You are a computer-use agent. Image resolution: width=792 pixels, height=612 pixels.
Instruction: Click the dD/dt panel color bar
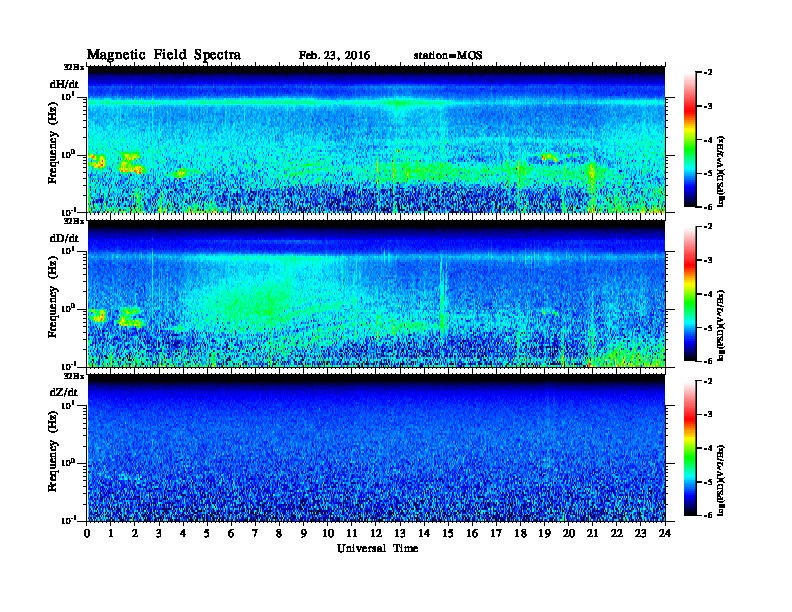tap(690, 294)
